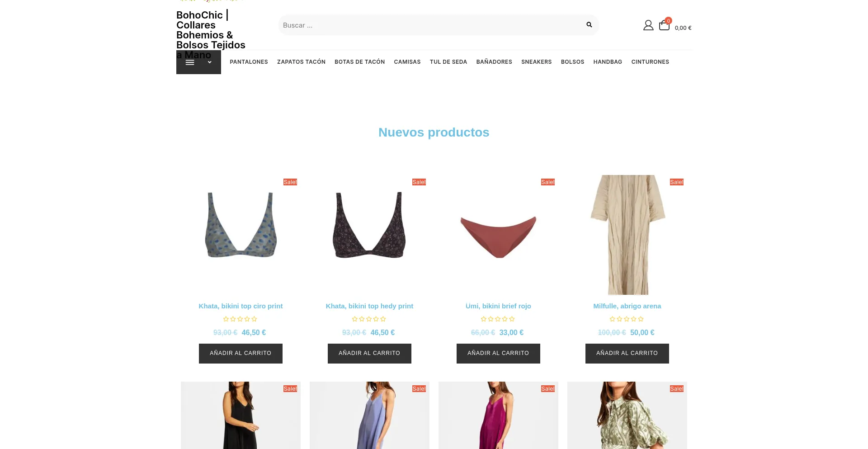
Task: Click the search magnifier icon
Action: (589, 25)
